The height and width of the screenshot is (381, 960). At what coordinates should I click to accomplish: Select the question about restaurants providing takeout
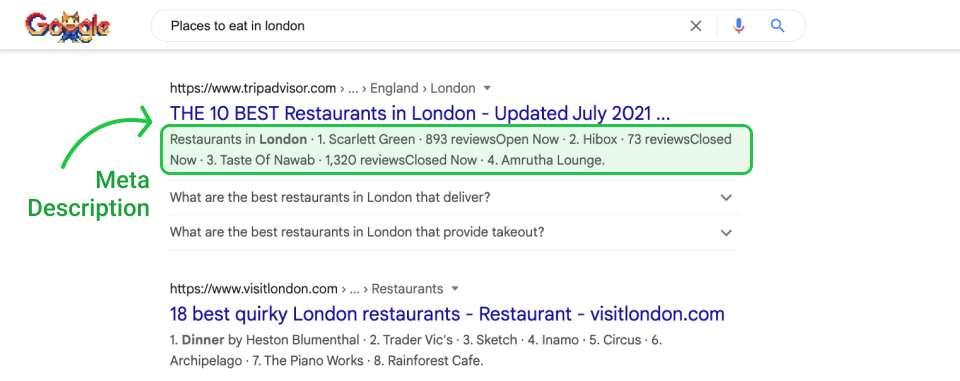(x=357, y=233)
